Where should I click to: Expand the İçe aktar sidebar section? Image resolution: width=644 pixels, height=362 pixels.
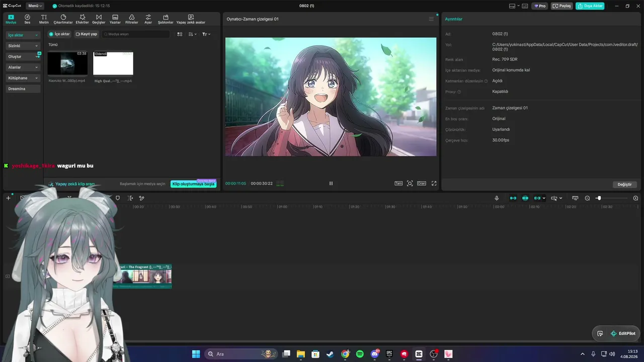click(23, 35)
